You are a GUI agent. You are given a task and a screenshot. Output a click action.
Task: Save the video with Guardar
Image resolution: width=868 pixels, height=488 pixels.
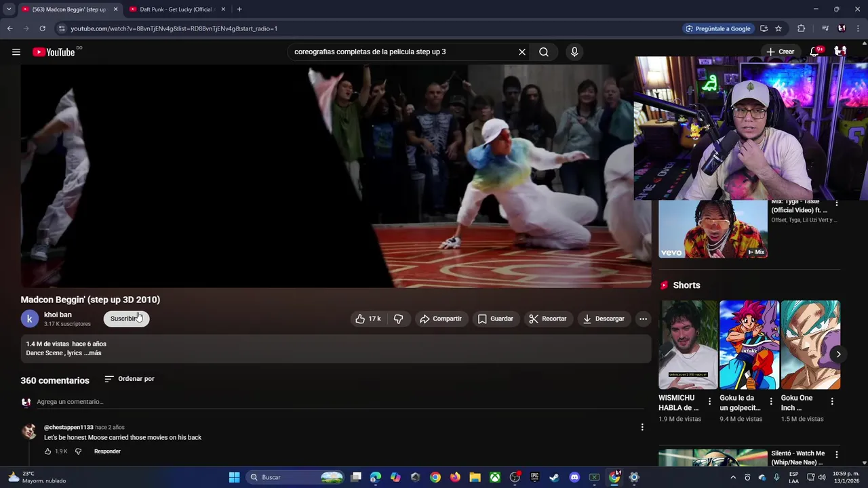pyautogui.click(x=495, y=319)
